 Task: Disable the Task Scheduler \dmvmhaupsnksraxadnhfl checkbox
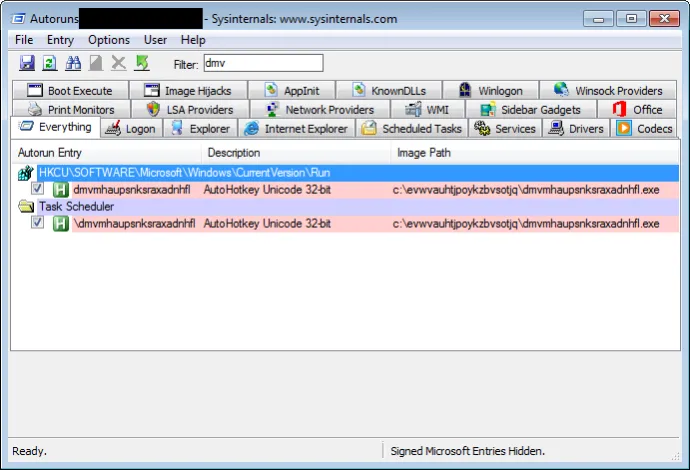tap(38, 223)
